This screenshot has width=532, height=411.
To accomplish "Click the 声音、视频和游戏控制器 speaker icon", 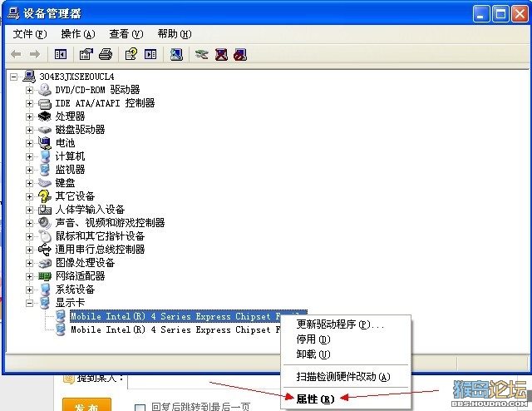I will click(x=44, y=223).
